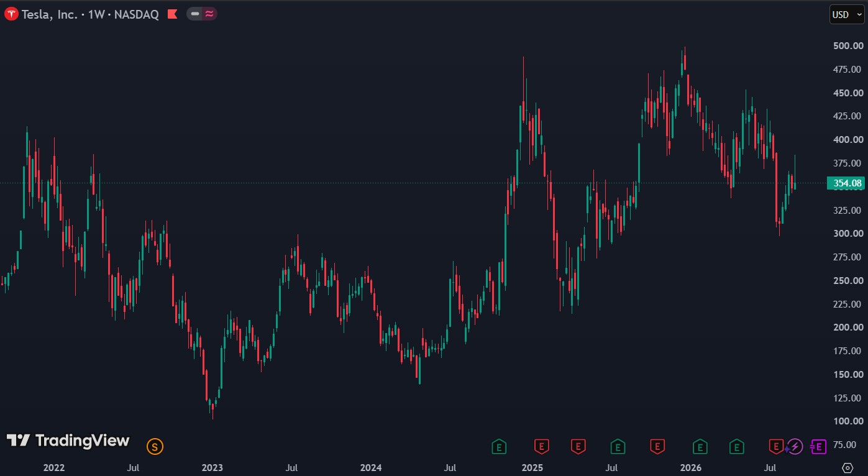Screen dimensions: 868x476
Task: Click the red earnings marker above the 2025 label
Action: tap(542, 446)
